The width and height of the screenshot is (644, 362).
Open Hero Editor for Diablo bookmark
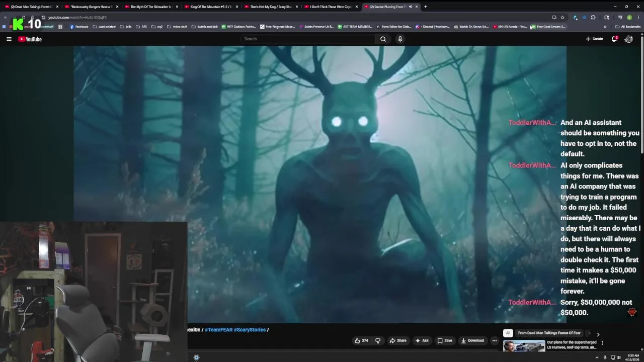pyautogui.click(x=393, y=27)
